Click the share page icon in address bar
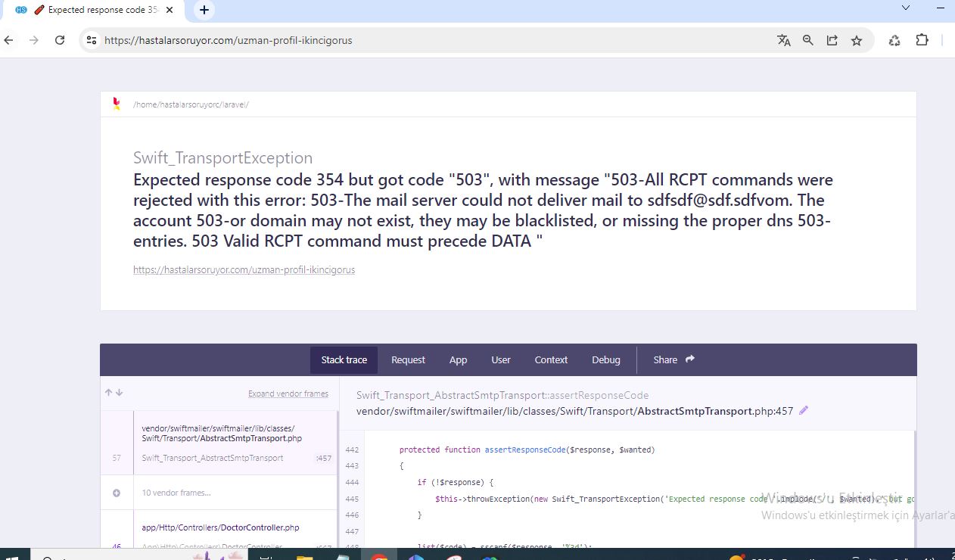Screen dimensions: 955x560 [x=832, y=40]
